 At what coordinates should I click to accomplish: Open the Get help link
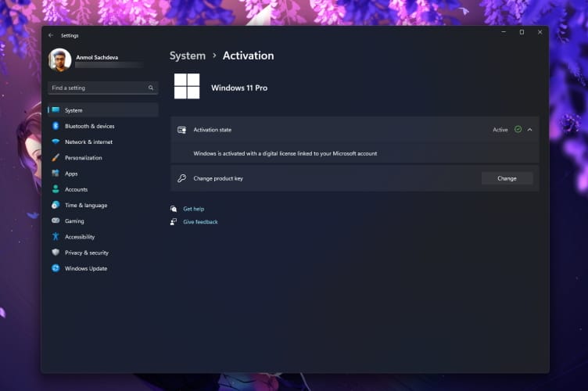pyautogui.click(x=193, y=209)
